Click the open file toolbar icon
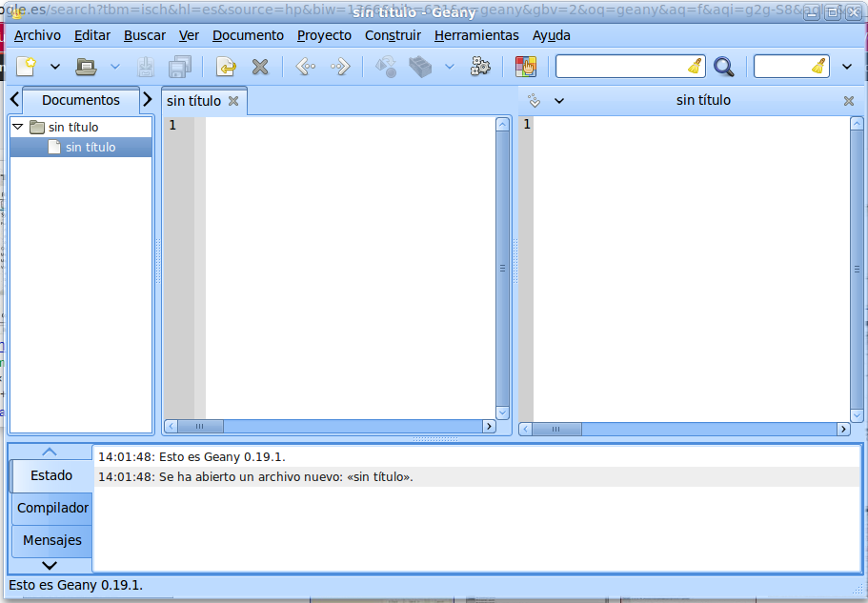Viewport: 868px width, 603px height. click(86, 67)
